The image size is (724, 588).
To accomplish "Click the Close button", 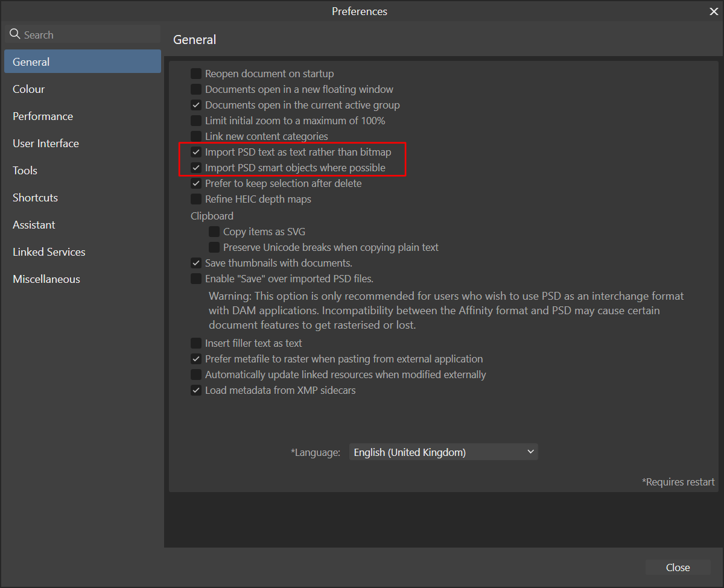I will click(677, 567).
